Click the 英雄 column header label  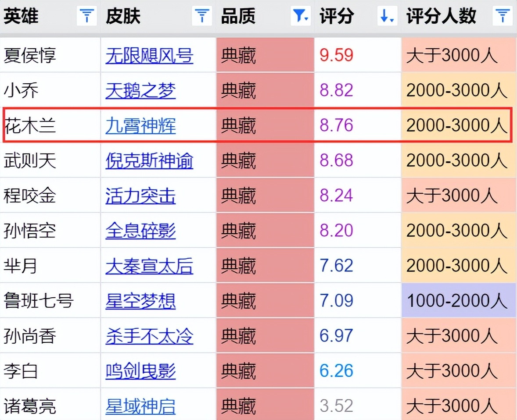coord(21,16)
